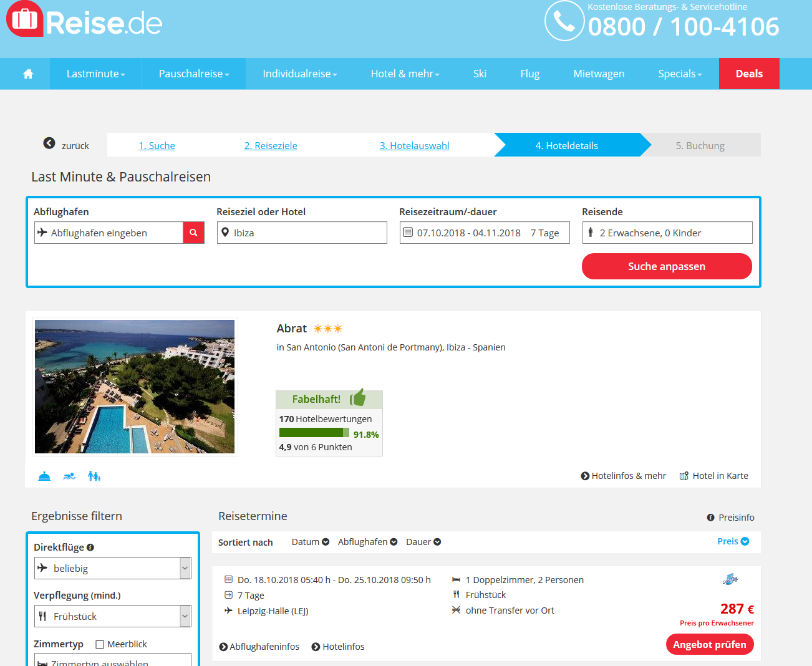Click the cutlery icon next to Frühstück offer
Screen dimensions: 812x666
pos(456,594)
